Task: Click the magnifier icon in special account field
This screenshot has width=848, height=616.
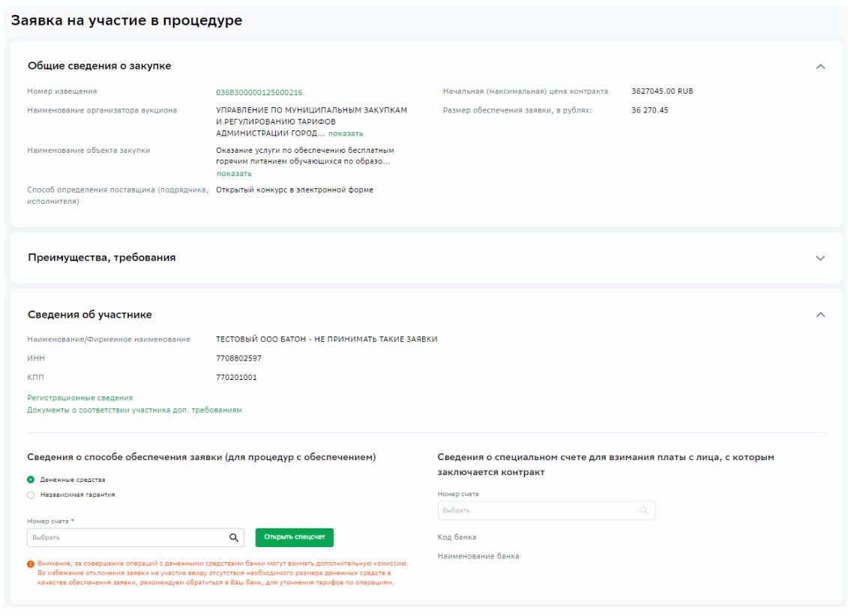Action: coord(643,510)
